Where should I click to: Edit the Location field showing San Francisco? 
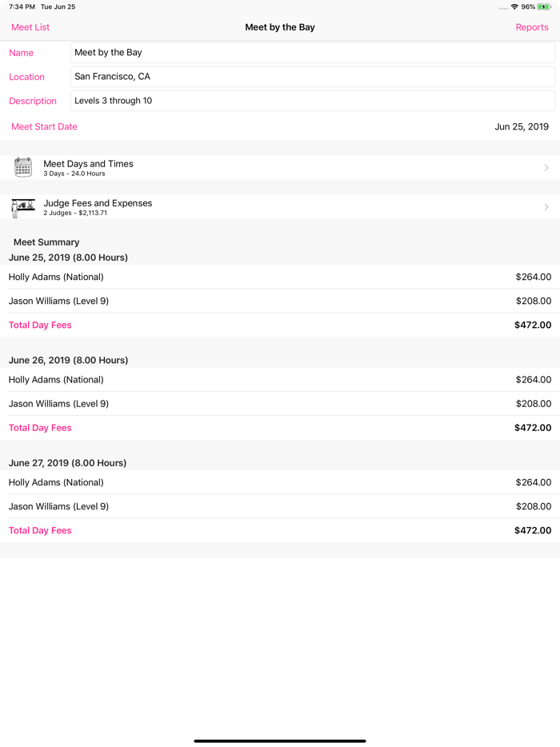312,76
